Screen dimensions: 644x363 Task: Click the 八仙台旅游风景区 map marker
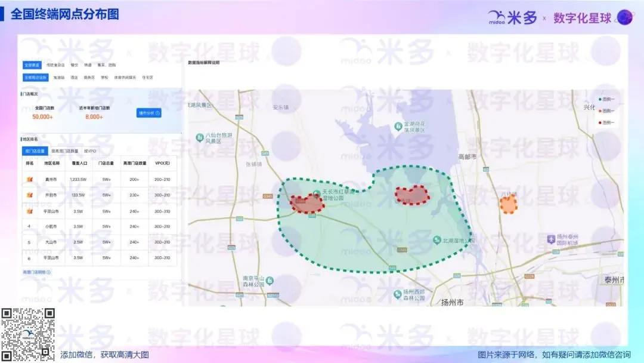200,137
